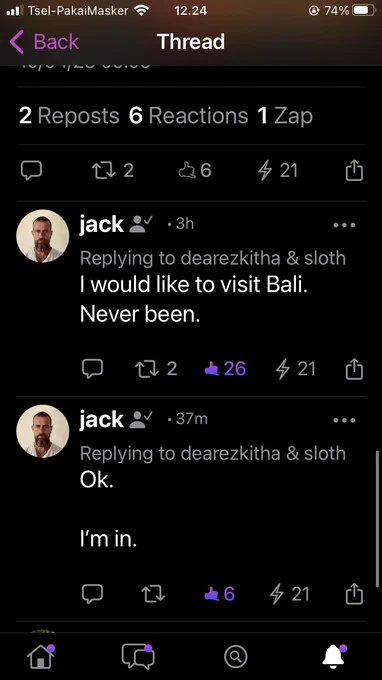Viewport: 382px width, 680px height.
Task: Toggle like on the main post with 6 reactions
Action: click(195, 170)
